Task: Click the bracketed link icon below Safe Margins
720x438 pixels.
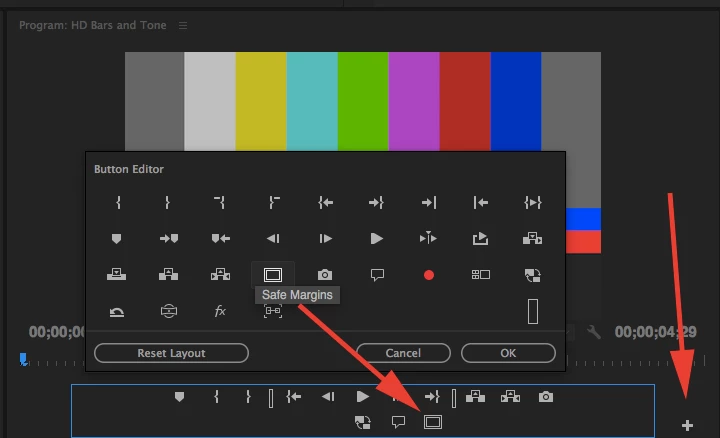Action: pos(273,311)
